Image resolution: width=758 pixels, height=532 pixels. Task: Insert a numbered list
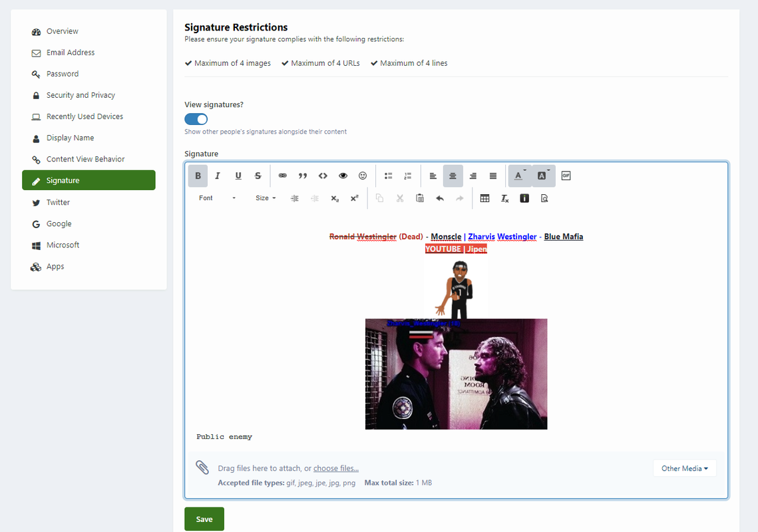point(408,176)
